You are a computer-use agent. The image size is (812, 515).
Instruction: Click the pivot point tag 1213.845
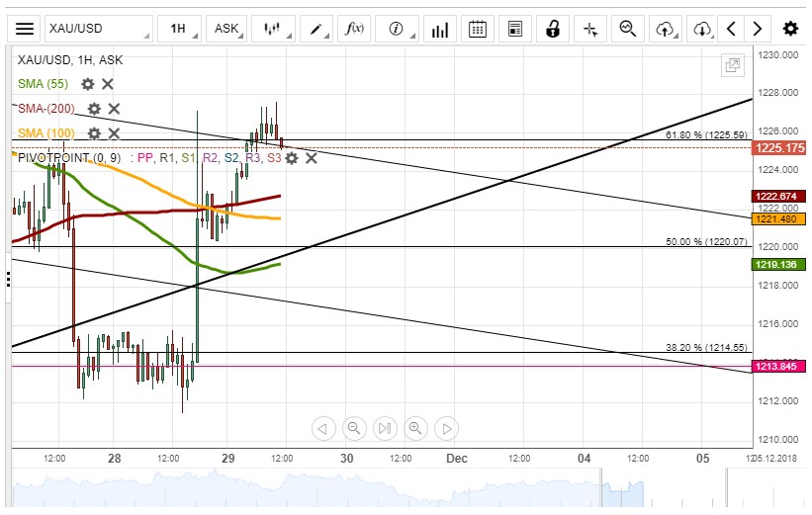coord(778,367)
